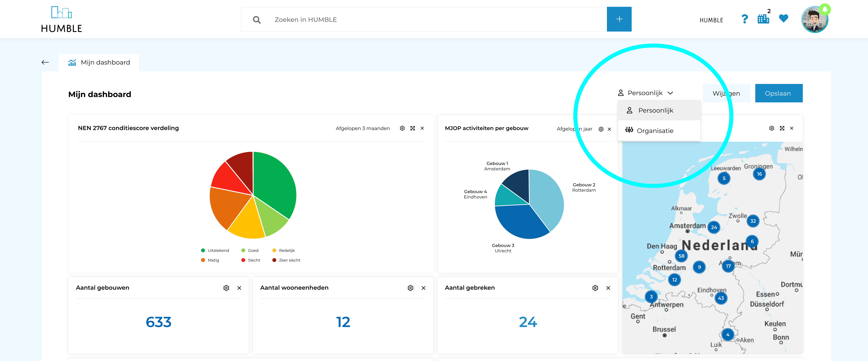
Task: Click the HUMBLE logo
Action: pyautogui.click(x=61, y=19)
